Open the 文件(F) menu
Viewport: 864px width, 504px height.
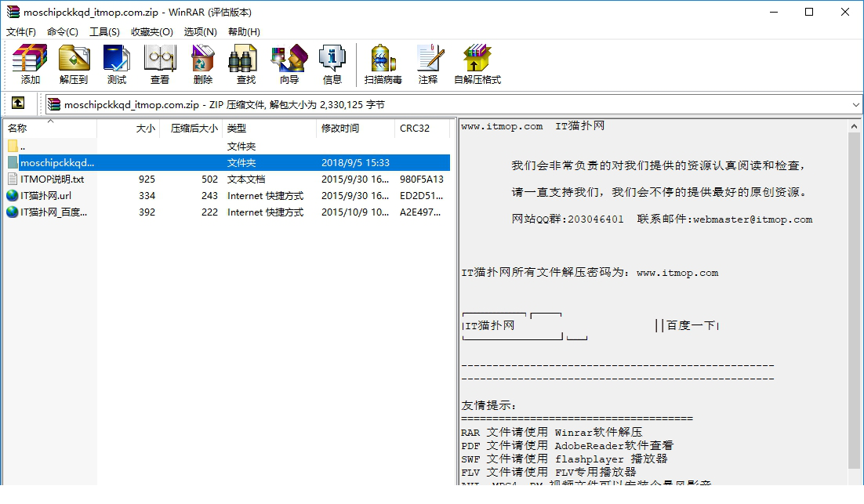(21, 32)
